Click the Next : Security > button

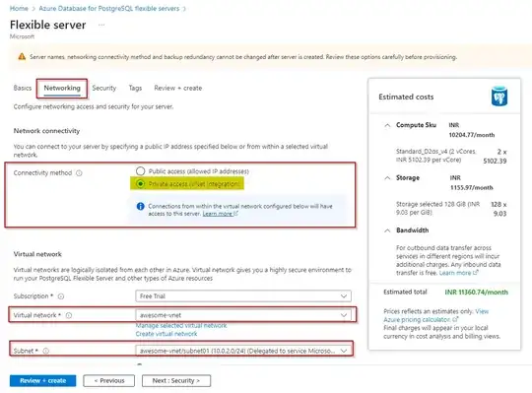[176, 380]
